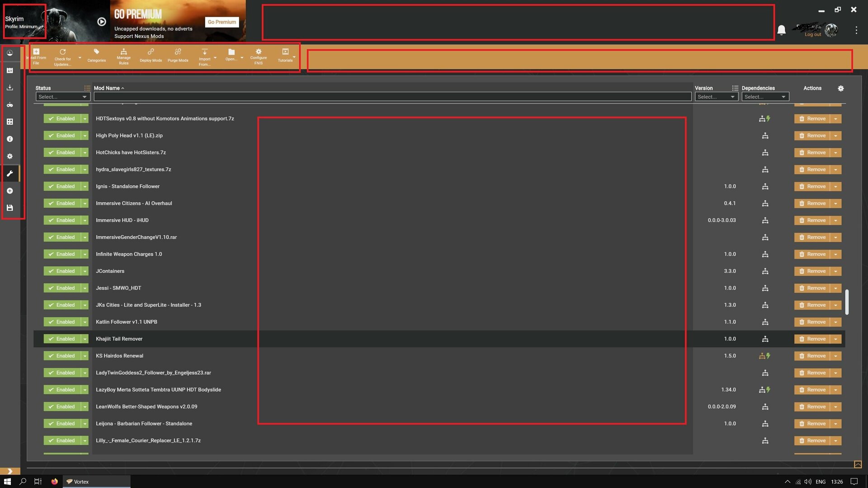Expand the Tutorials dropdown arrow

[294, 57]
